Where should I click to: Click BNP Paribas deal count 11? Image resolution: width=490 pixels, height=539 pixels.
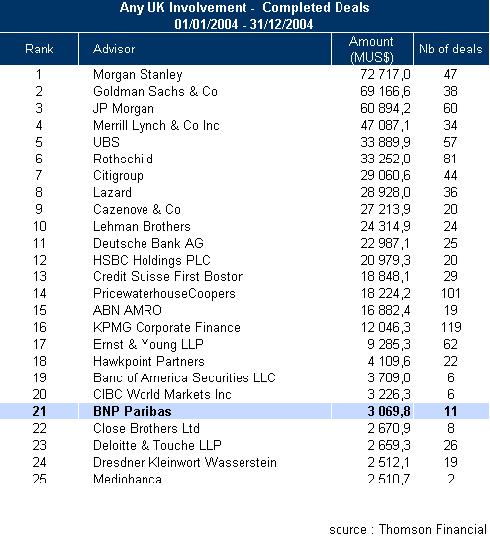(x=450, y=411)
